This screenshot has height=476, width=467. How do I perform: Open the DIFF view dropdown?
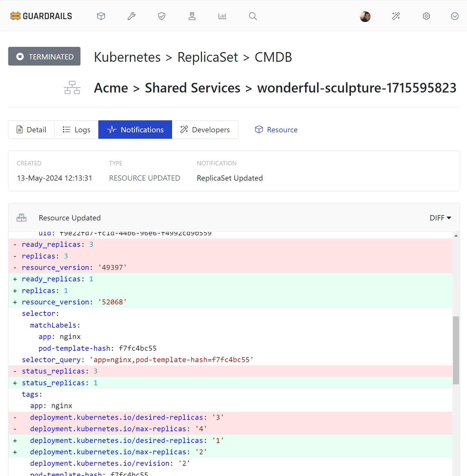pos(440,218)
